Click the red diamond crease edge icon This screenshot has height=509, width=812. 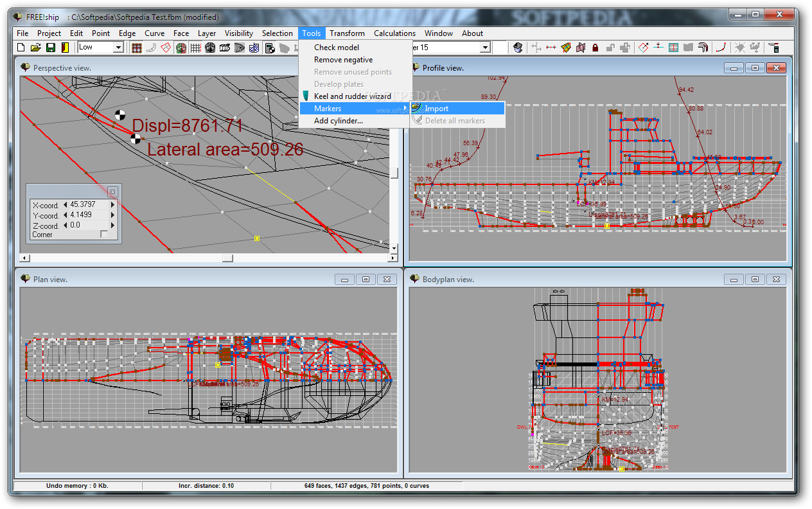click(643, 48)
